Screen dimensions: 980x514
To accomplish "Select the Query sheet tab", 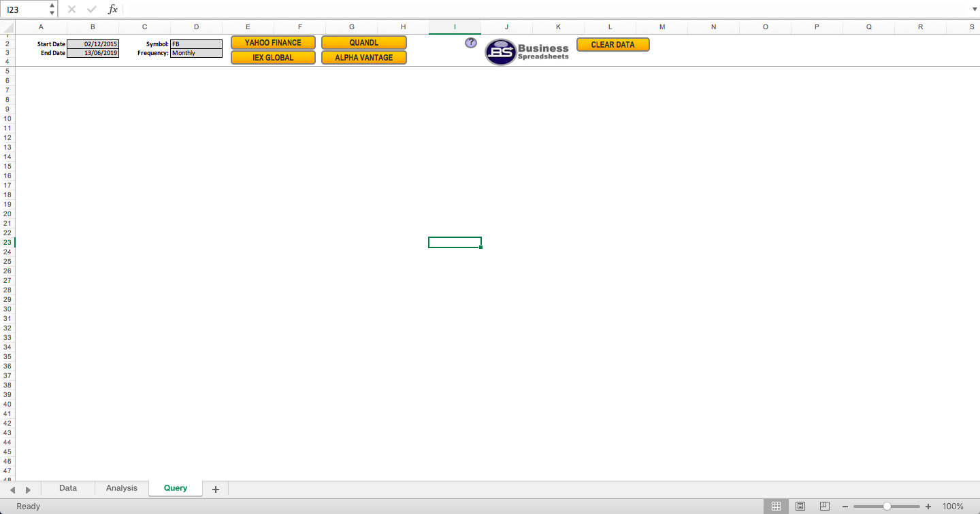I will pos(176,488).
